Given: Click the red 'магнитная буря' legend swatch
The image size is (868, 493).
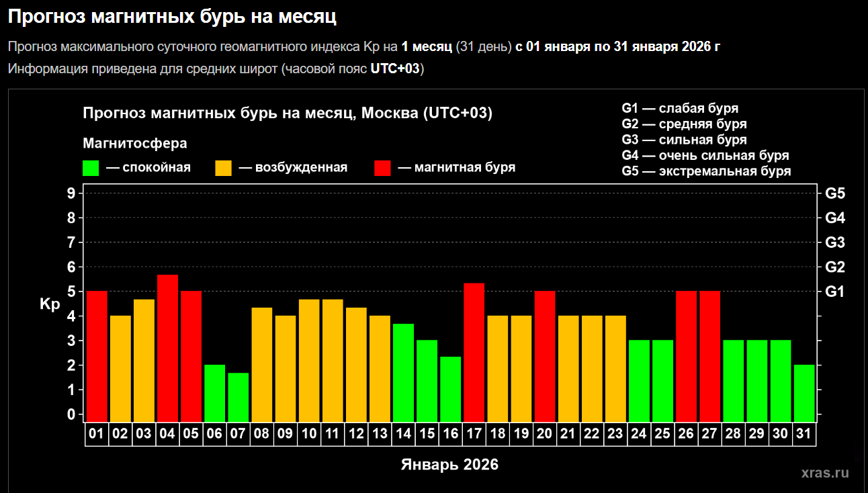Looking at the screenshot, I should click(x=382, y=168).
